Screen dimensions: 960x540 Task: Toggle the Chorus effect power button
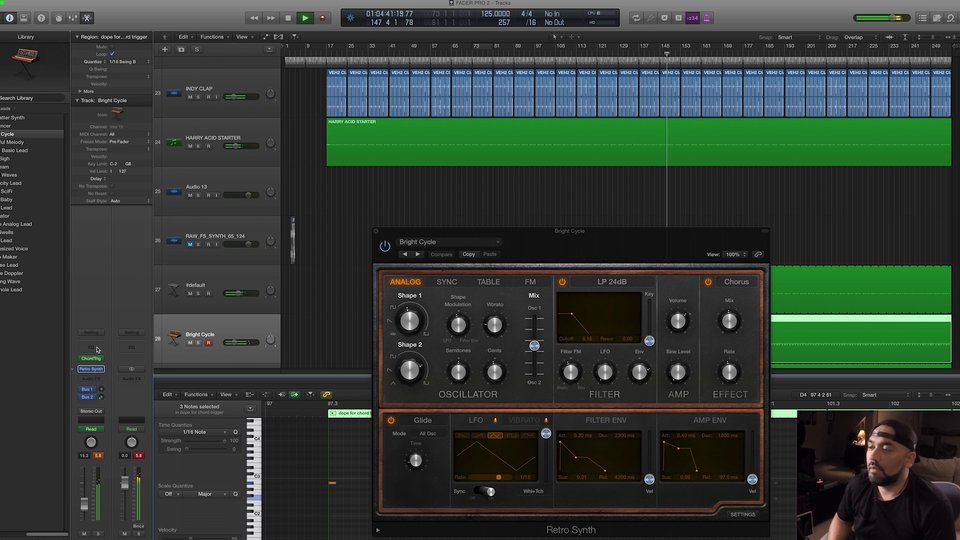(708, 282)
